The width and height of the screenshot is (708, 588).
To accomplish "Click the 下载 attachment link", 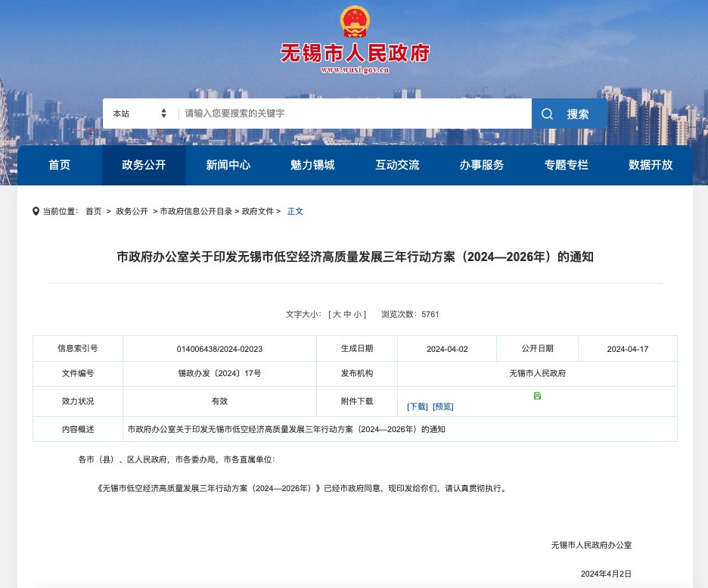I will coord(418,406).
